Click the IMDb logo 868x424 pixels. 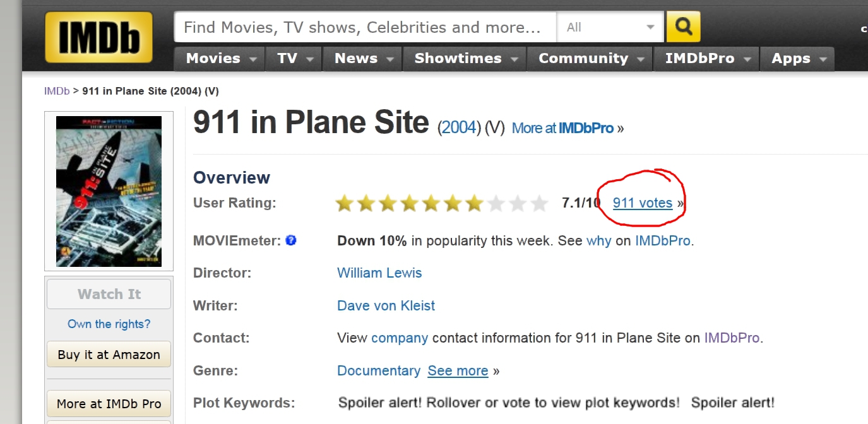[98, 37]
